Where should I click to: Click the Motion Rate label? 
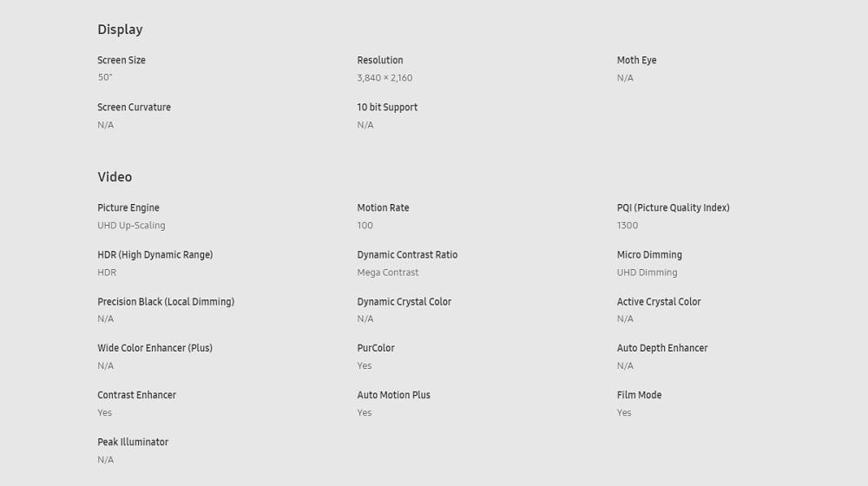[x=383, y=208]
